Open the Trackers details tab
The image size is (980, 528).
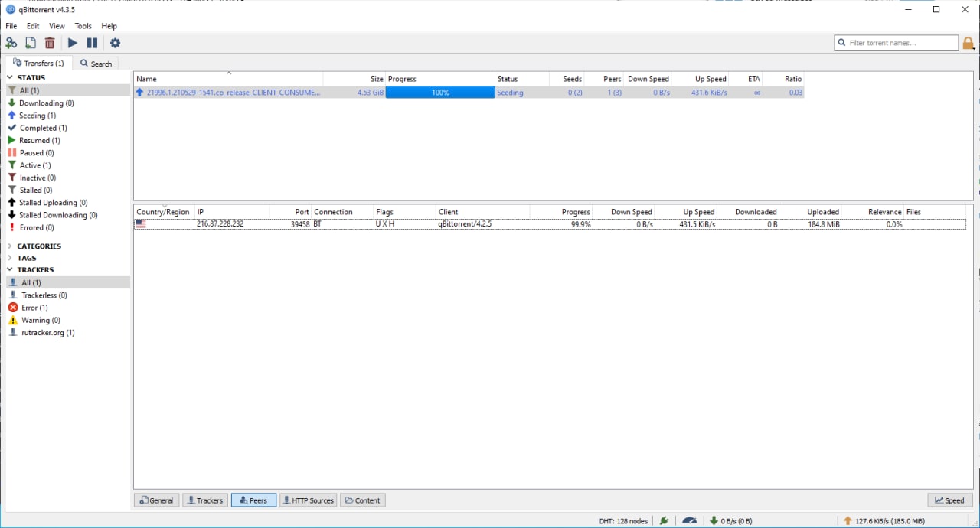coord(204,500)
